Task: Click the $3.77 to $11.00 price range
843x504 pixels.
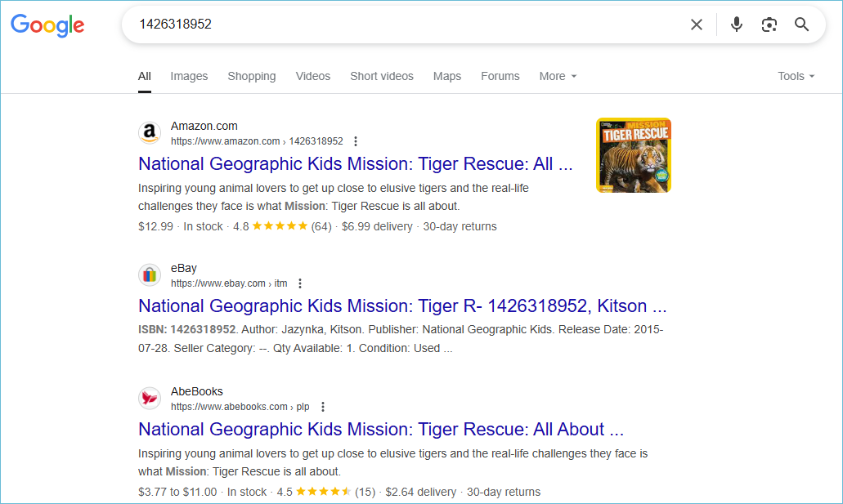Action: (x=177, y=493)
